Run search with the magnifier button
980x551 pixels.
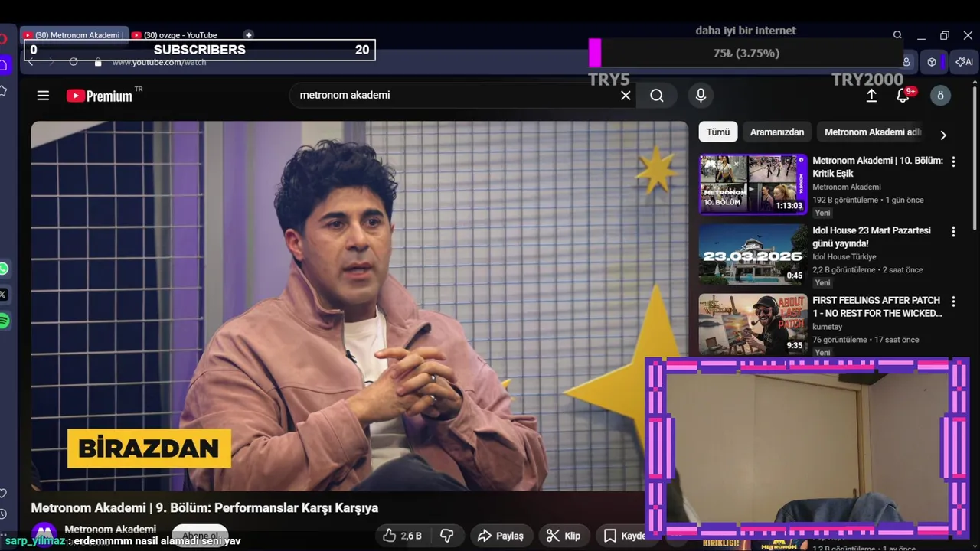click(657, 96)
